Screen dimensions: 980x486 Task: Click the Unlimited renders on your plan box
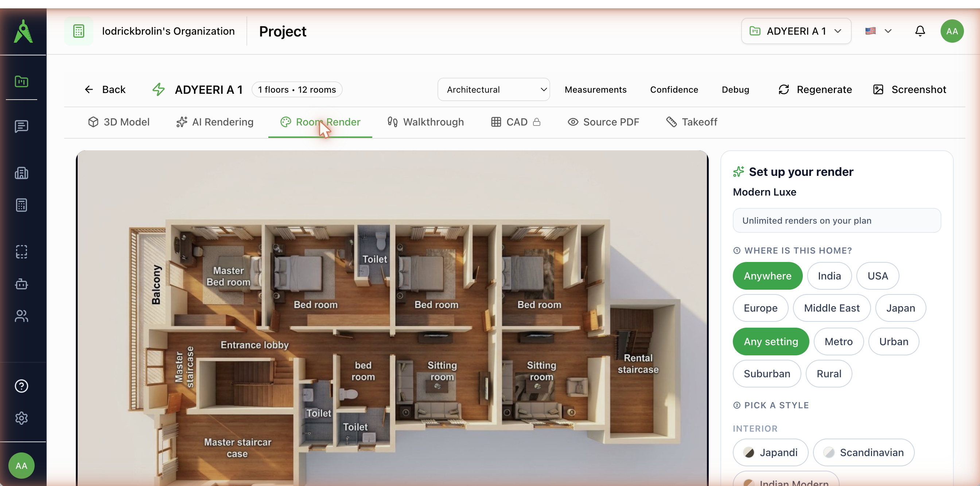pyautogui.click(x=837, y=220)
